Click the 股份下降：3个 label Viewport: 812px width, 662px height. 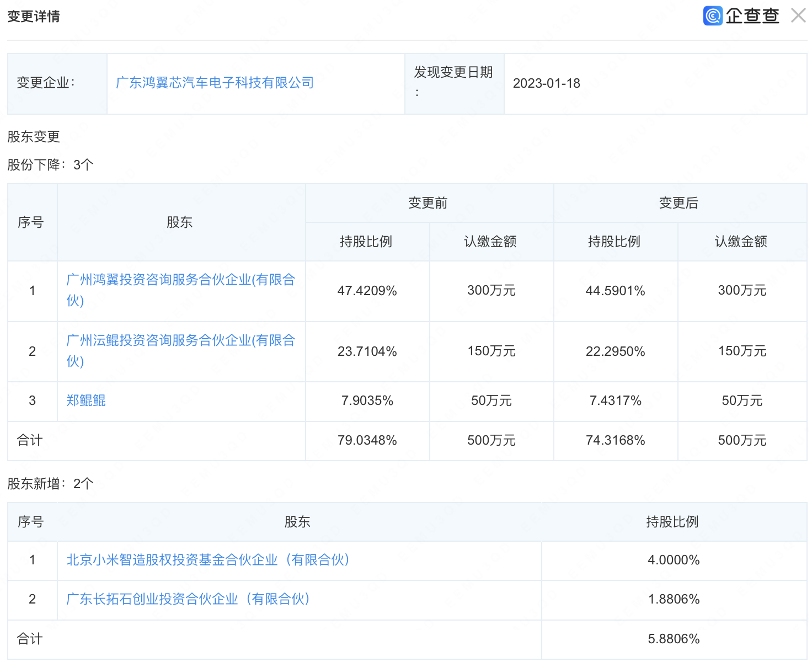(50, 165)
